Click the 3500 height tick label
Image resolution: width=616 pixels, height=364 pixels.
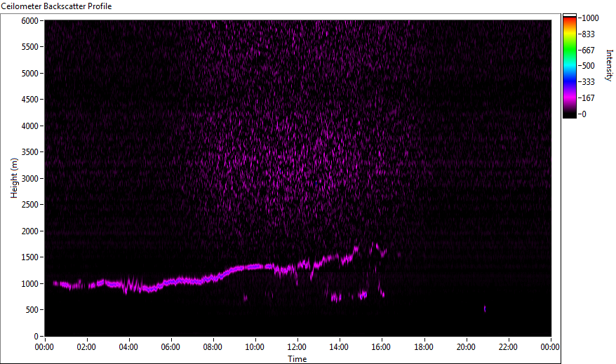30,152
